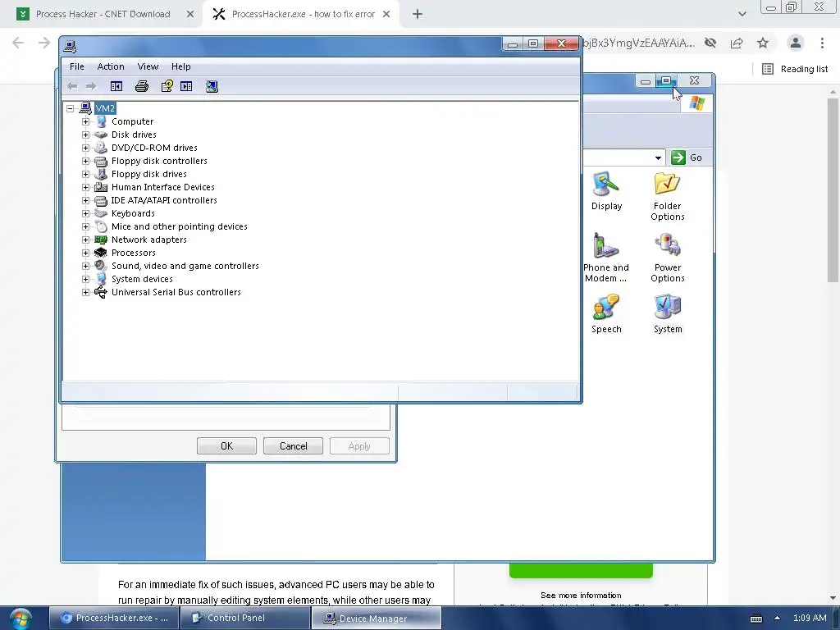This screenshot has height=630, width=840.
Task: Open the Chrome tab search dropdown chevron
Action: [x=742, y=14]
